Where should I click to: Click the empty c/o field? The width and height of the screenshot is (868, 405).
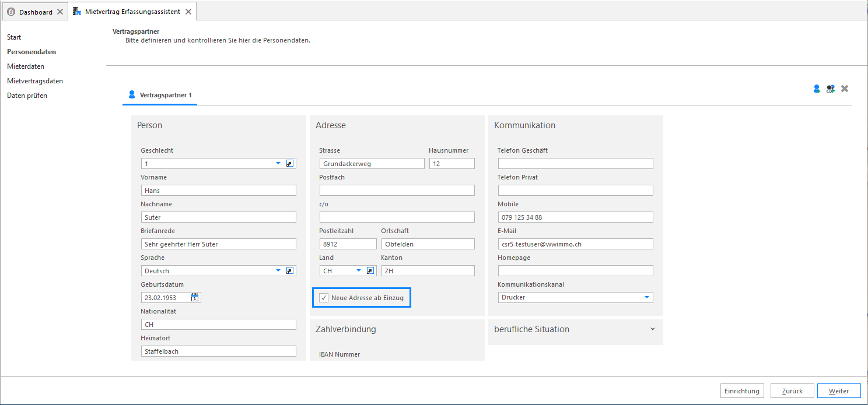[x=397, y=217]
